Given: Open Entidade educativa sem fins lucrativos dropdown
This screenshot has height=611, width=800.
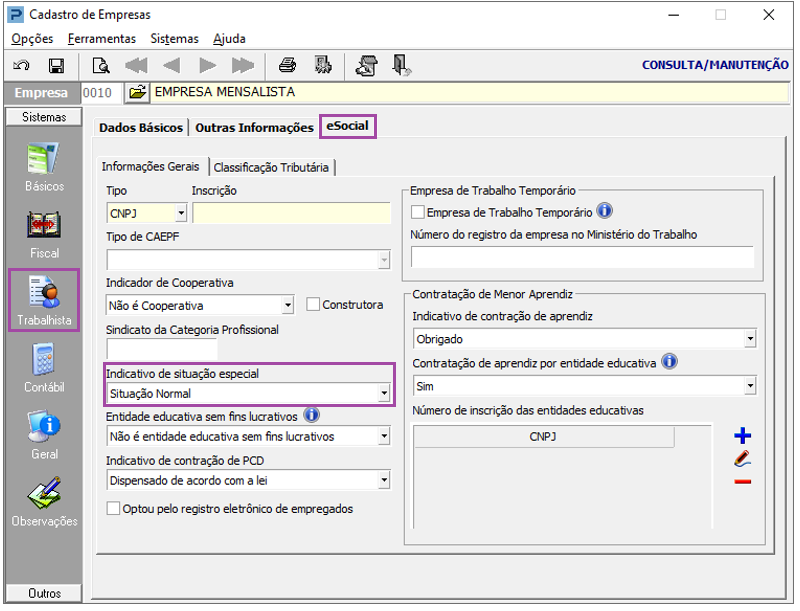Looking at the screenshot, I should (x=384, y=437).
